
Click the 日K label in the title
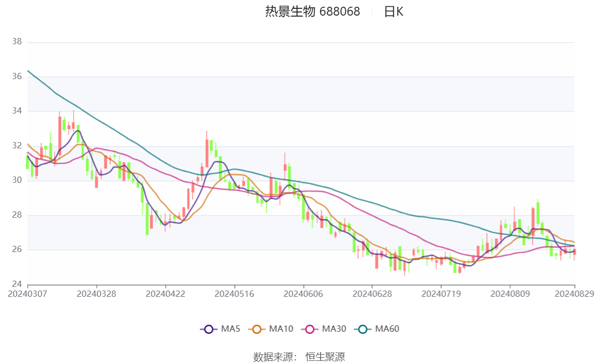click(x=394, y=12)
